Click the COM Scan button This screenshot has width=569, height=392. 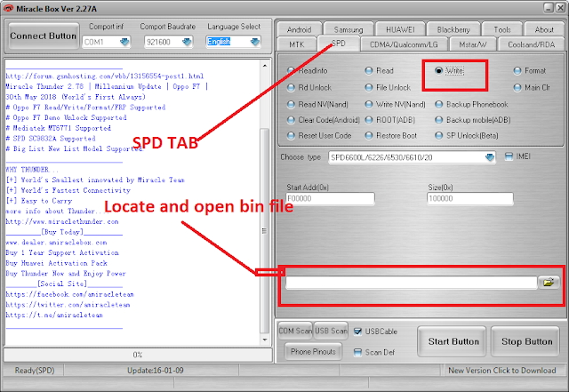pos(295,331)
